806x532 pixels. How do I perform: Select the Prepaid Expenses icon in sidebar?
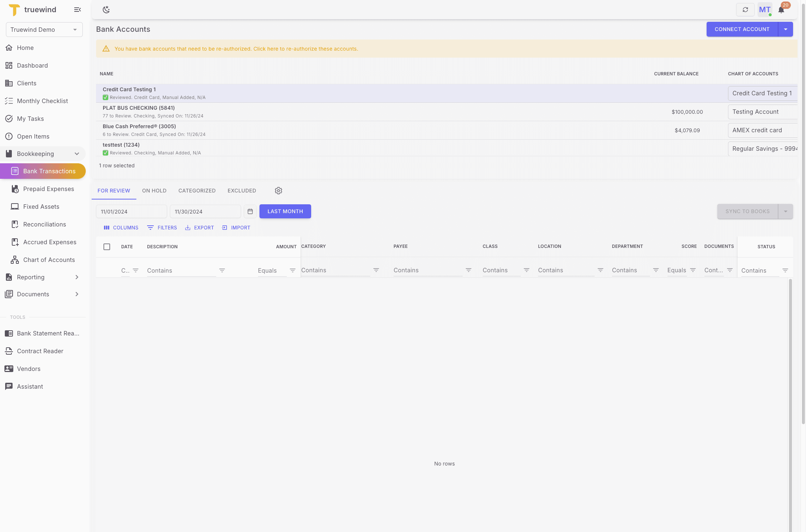coord(15,189)
